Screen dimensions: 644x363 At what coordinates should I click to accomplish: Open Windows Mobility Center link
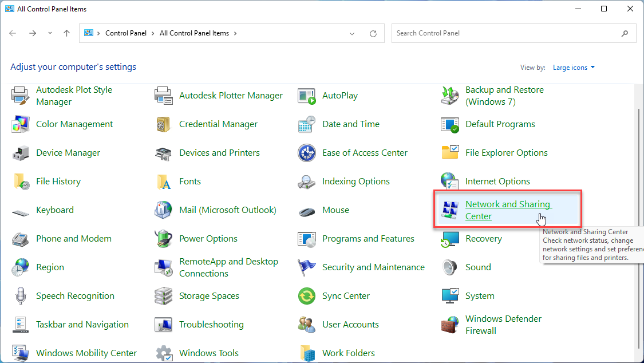(x=86, y=353)
